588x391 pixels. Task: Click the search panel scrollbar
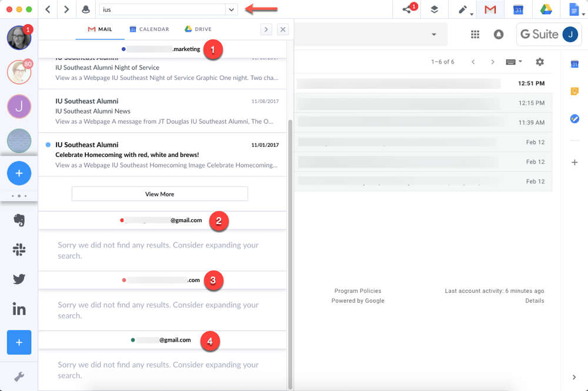(x=290, y=247)
